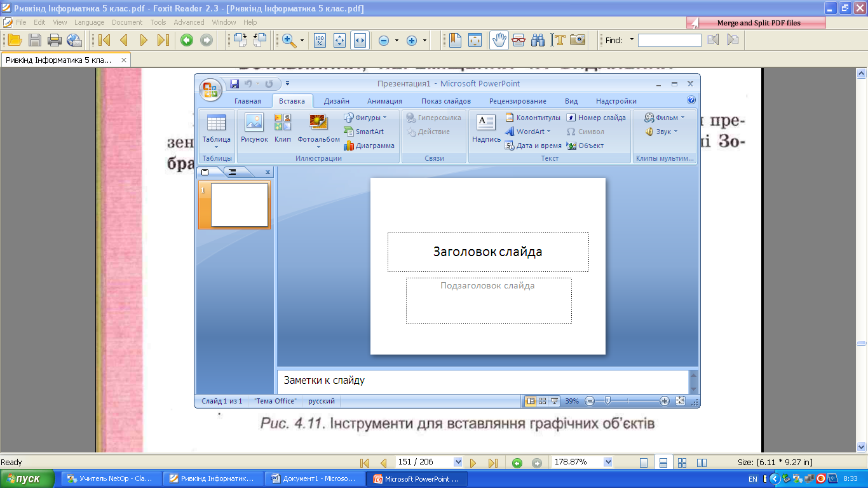Image resolution: width=868 pixels, height=488 pixels.
Task: Switch to Microsoft PowerPoint taskbar button
Action: [x=417, y=479]
